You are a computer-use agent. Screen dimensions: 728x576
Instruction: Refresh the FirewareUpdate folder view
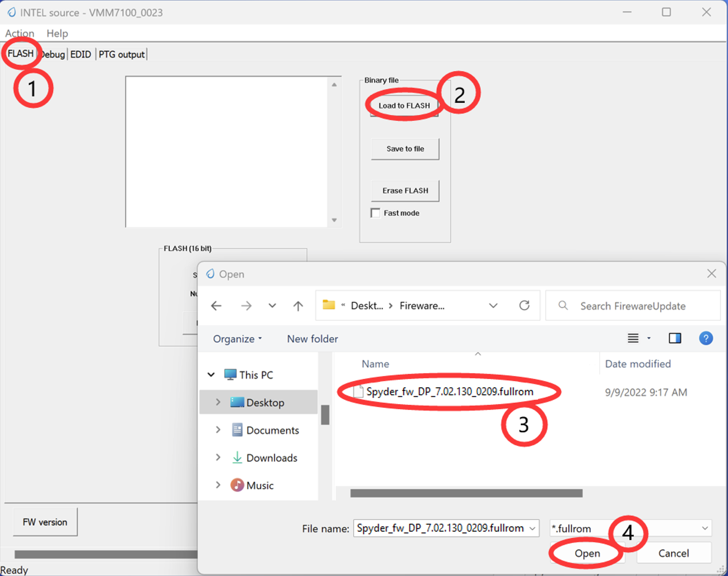pyautogui.click(x=524, y=306)
